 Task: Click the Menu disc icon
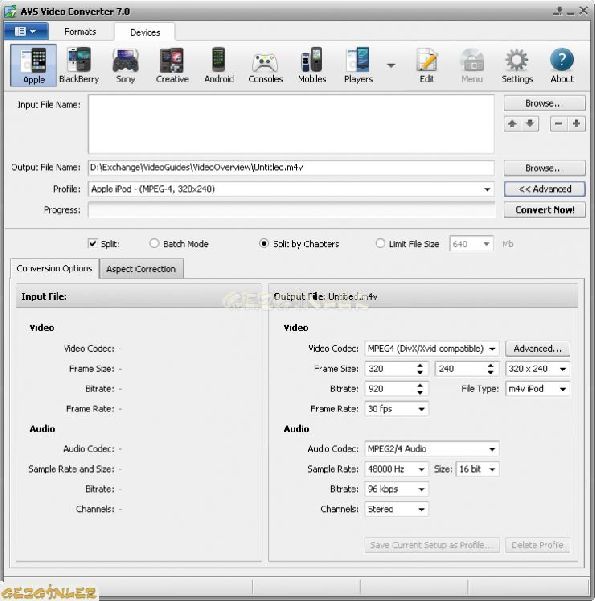point(472,65)
